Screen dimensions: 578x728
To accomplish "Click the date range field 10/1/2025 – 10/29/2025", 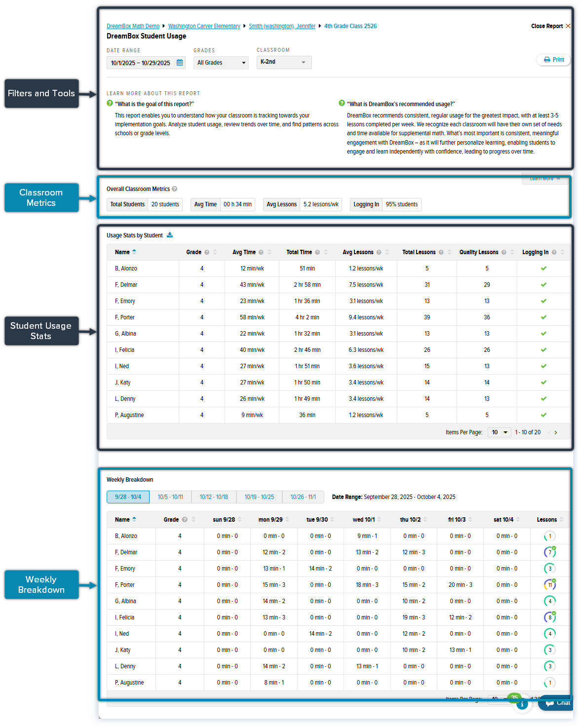I will pyautogui.click(x=146, y=63).
